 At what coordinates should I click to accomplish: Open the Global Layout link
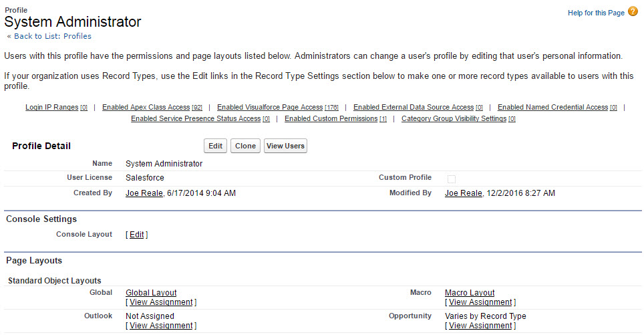[x=151, y=293]
